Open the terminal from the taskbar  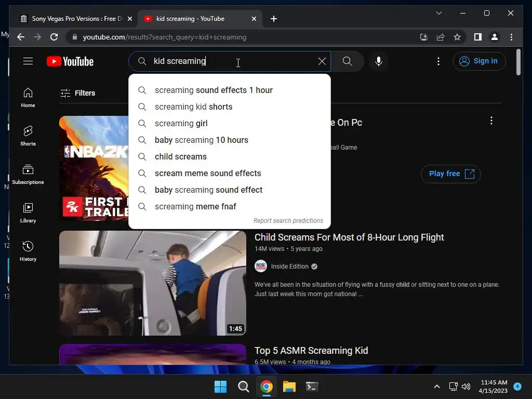312,387
